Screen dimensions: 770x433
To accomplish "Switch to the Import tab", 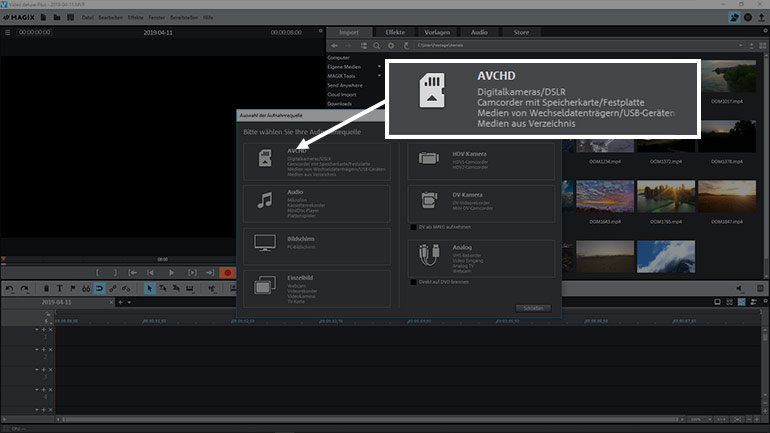I will pyautogui.click(x=349, y=32).
